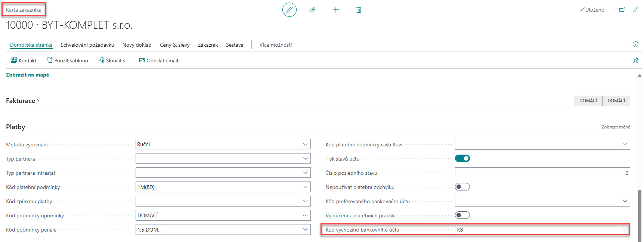Click the collapse page arrows icon
644x242 pixels.
635,10
